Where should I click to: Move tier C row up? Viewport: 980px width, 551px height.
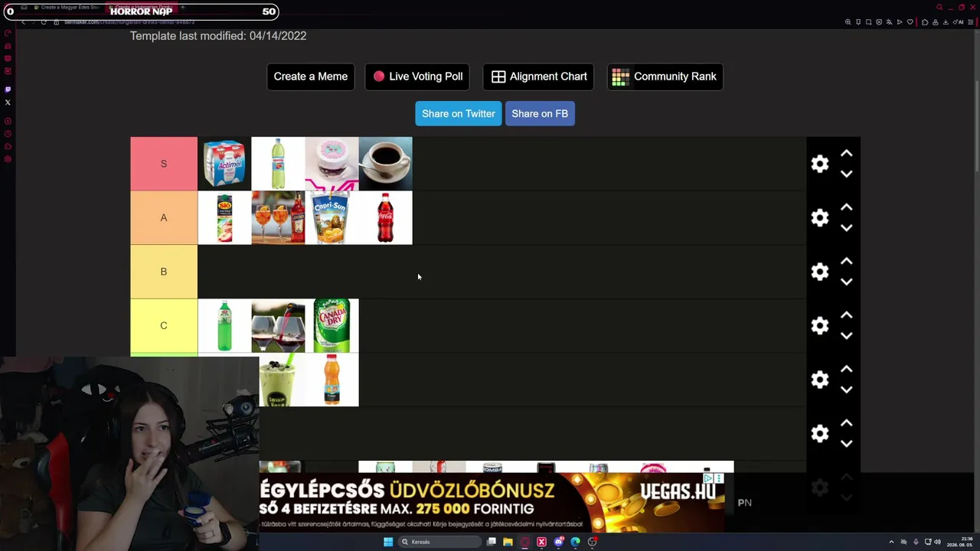(x=847, y=315)
